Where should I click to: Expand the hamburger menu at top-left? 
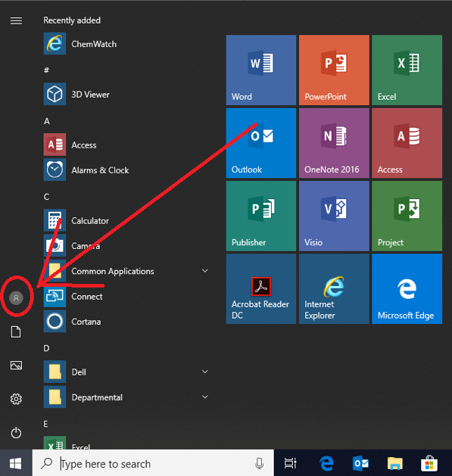(16, 20)
